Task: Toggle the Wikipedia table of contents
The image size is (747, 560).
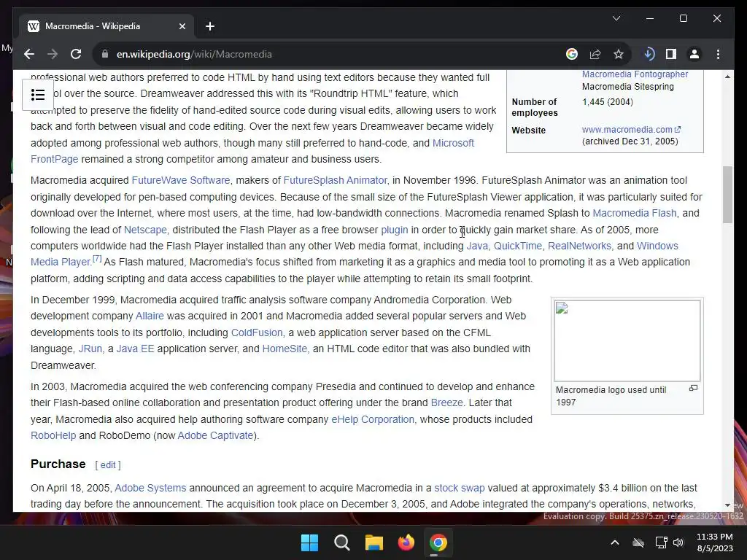Action: (38, 95)
